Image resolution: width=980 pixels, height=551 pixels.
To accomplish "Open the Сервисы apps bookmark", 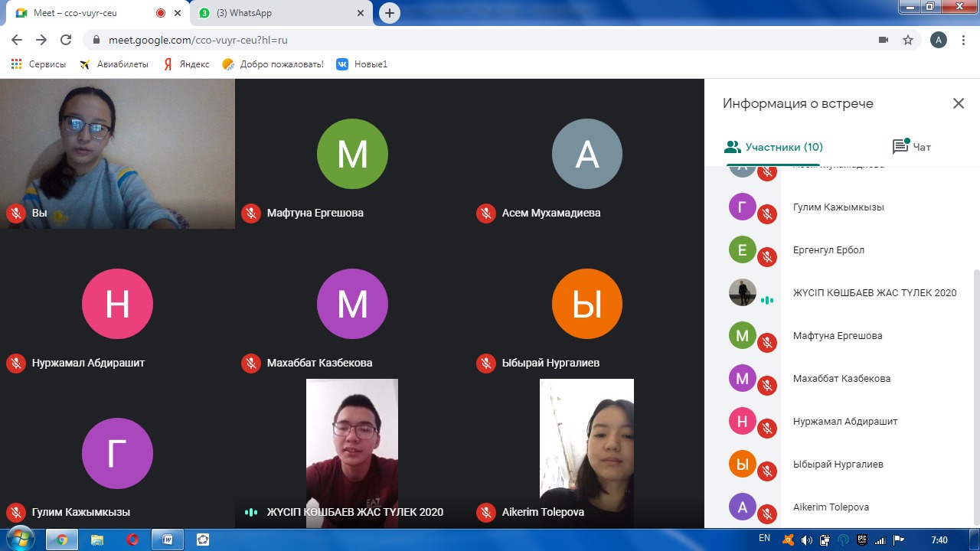I will (38, 64).
